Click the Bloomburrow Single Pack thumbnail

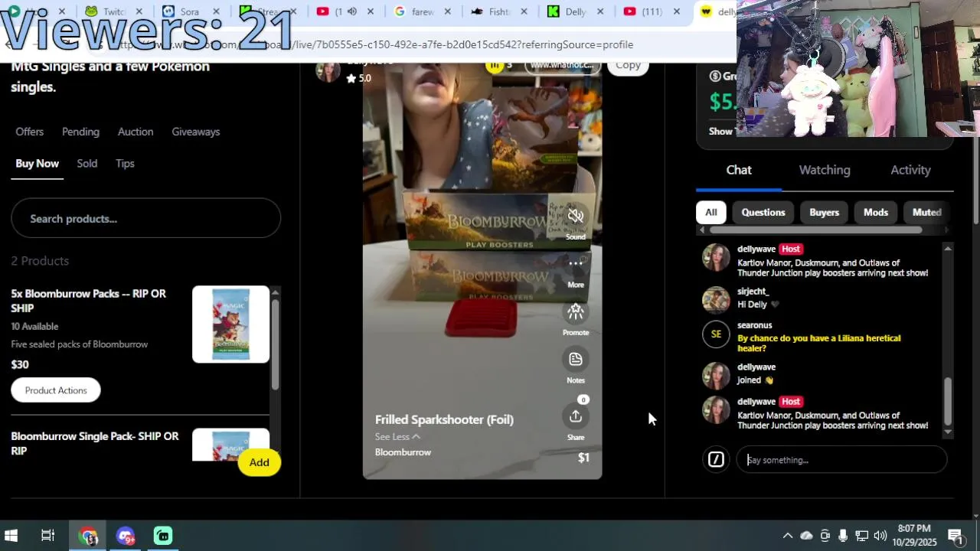pyautogui.click(x=230, y=445)
